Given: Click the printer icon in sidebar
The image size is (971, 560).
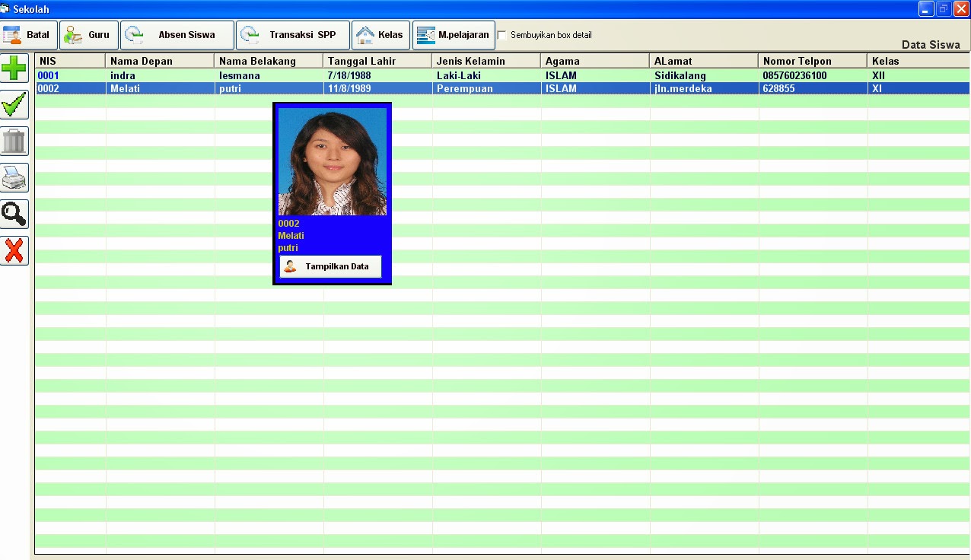Looking at the screenshot, I should [14, 177].
